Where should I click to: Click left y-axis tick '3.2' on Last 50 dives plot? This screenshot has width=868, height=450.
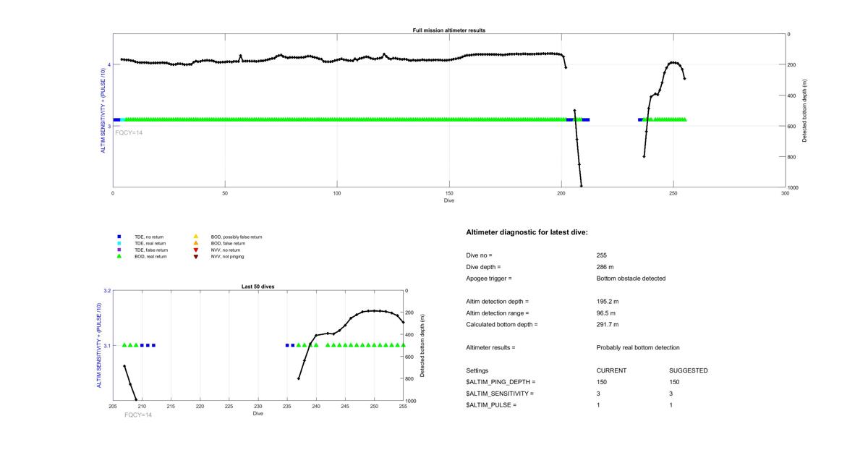pos(107,291)
